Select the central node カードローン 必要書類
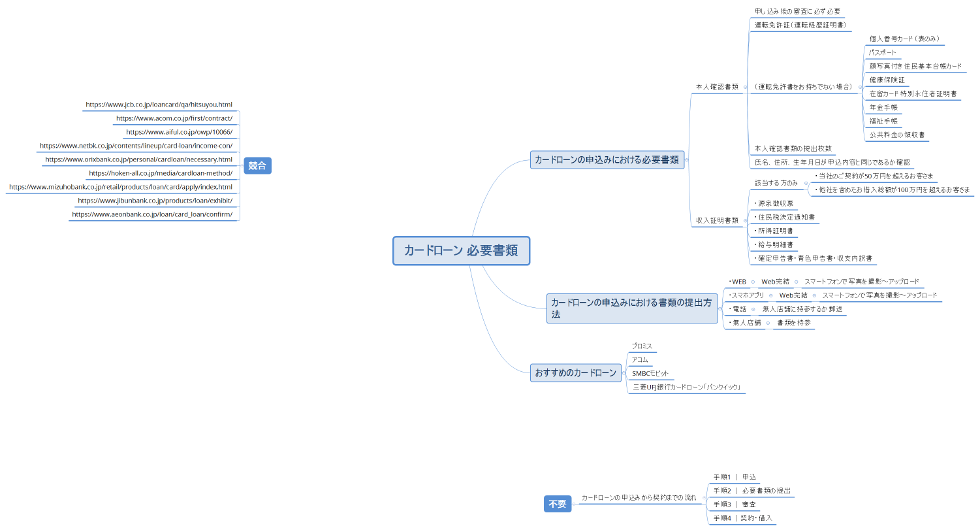Image resolution: width=980 pixels, height=530 pixels. (x=461, y=251)
